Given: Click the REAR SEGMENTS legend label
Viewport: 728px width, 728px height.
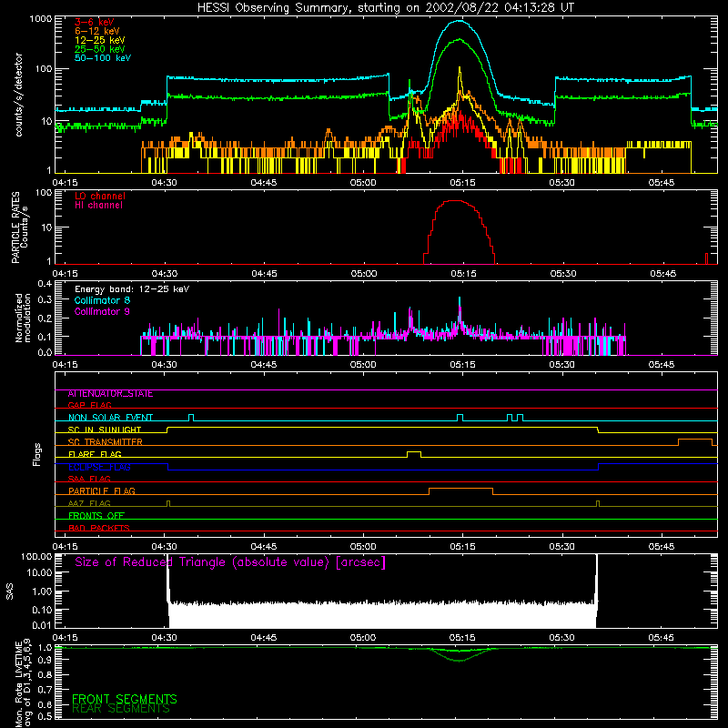Looking at the screenshot, I should (x=121, y=709).
